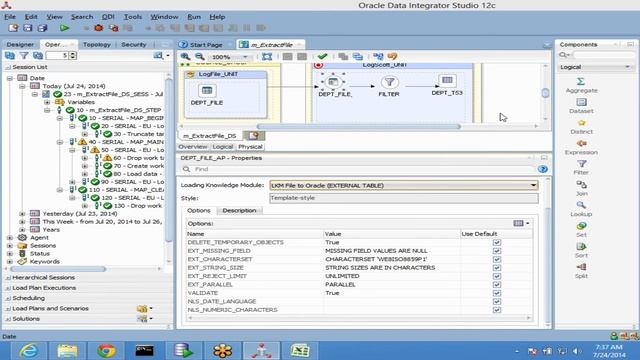Toggle Use Default for DELETE_TEMPORARY_OBJECTS

(497, 242)
